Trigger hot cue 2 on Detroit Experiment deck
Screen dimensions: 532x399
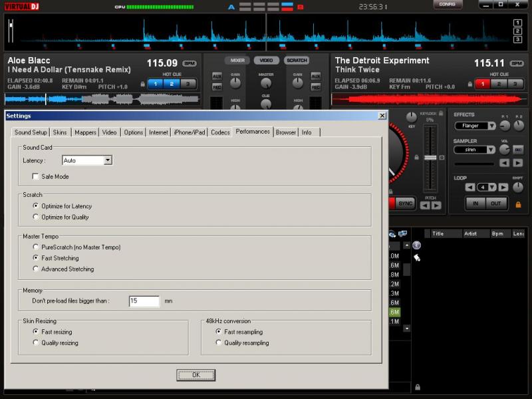point(499,84)
